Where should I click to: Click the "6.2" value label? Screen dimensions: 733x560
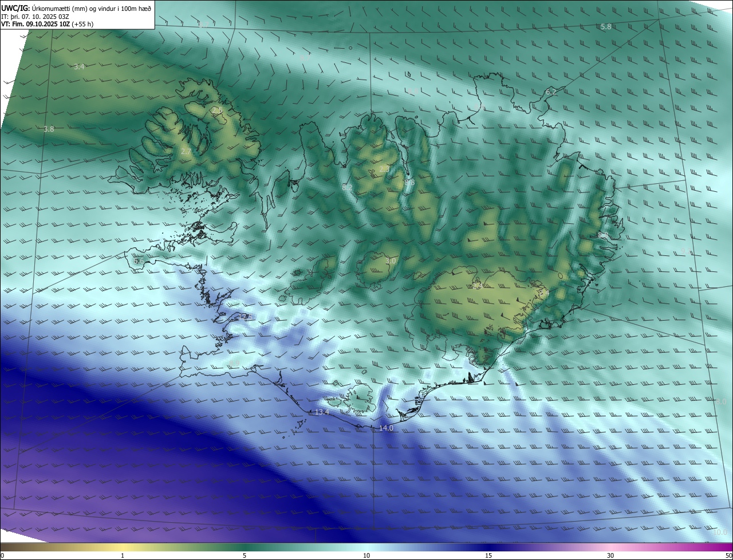tap(551, 92)
